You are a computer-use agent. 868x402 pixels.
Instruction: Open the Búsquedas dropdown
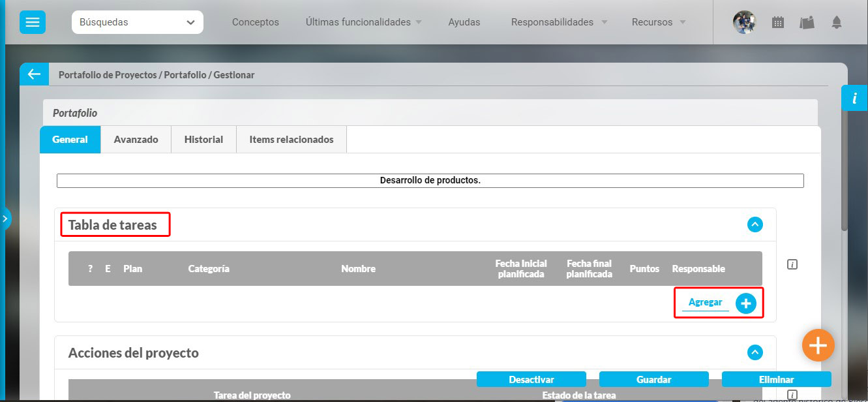137,22
